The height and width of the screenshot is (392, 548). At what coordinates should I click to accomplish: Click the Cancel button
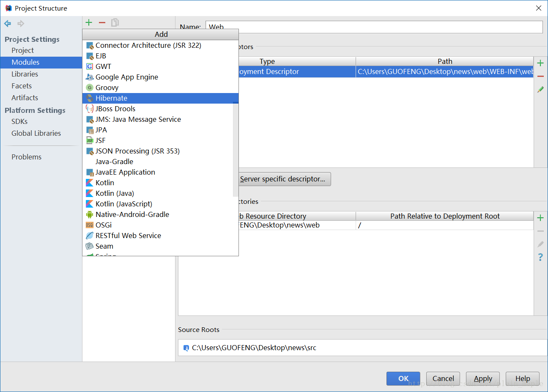coord(443,378)
